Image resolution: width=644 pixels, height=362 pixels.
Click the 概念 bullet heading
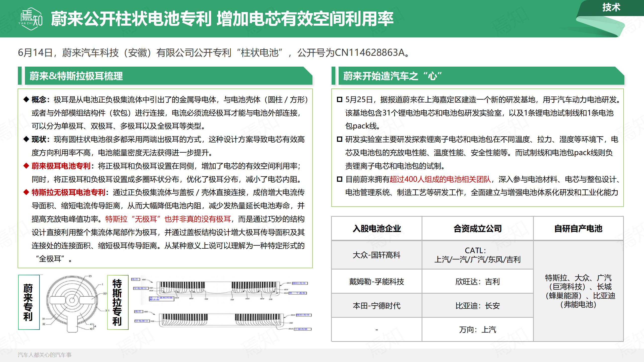(39, 100)
